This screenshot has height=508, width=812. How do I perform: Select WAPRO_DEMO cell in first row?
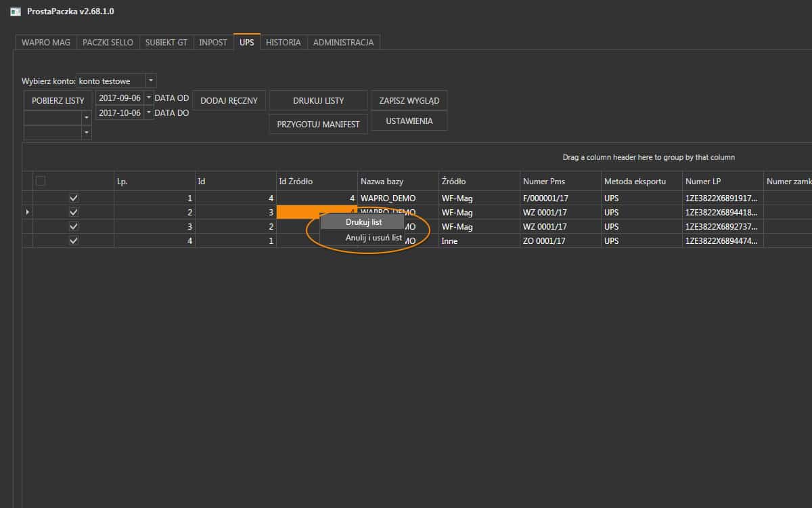[398, 198]
